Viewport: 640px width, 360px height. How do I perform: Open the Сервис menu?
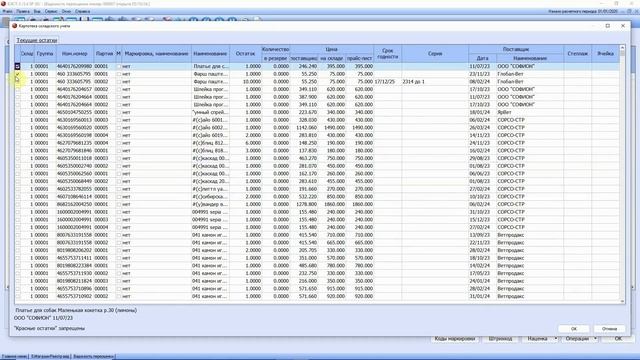[51, 11]
